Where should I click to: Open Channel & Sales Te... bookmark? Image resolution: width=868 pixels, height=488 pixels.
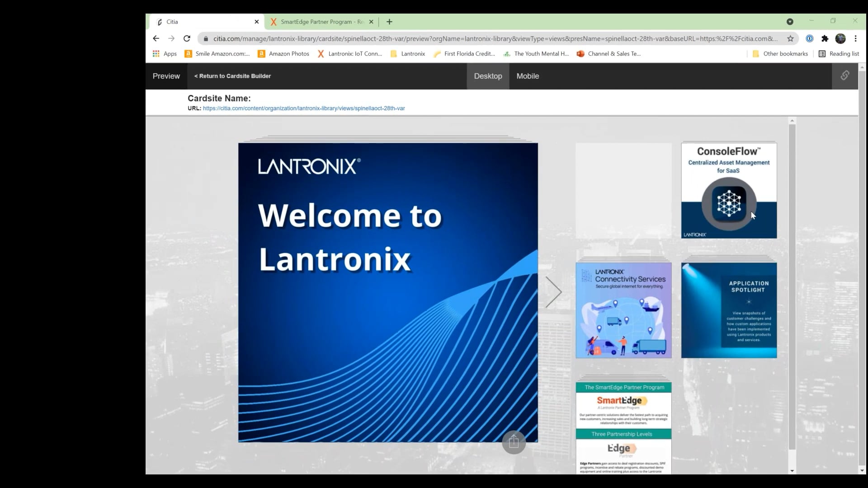coord(609,53)
